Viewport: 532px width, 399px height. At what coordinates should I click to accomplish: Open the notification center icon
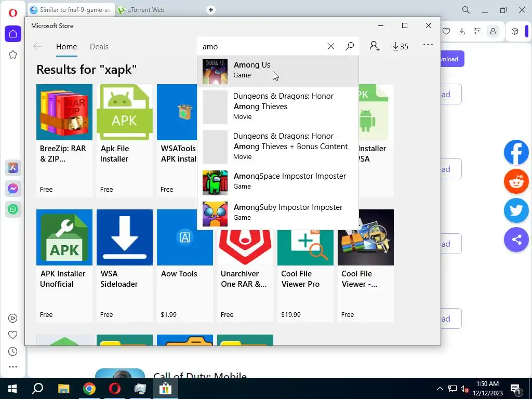click(x=516, y=389)
